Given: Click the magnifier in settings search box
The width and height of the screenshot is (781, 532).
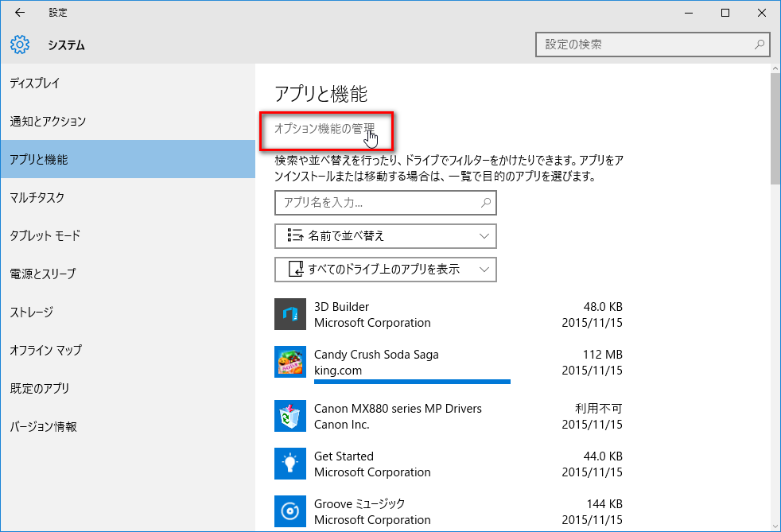Looking at the screenshot, I should pyautogui.click(x=759, y=45).
